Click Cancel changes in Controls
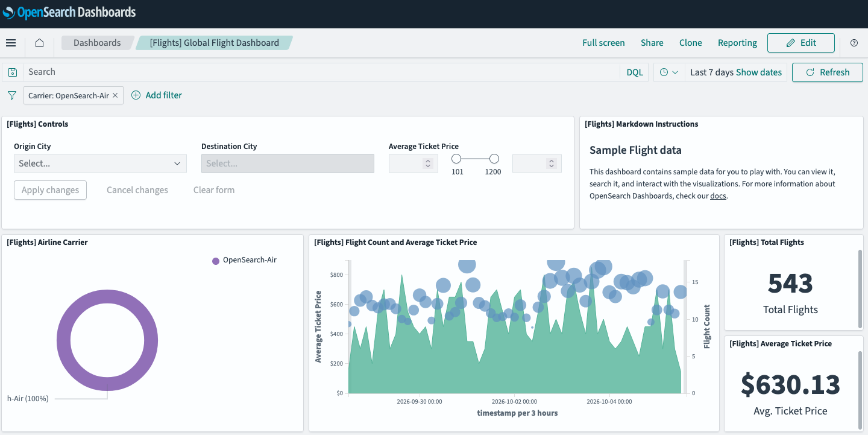 [137, 190]
